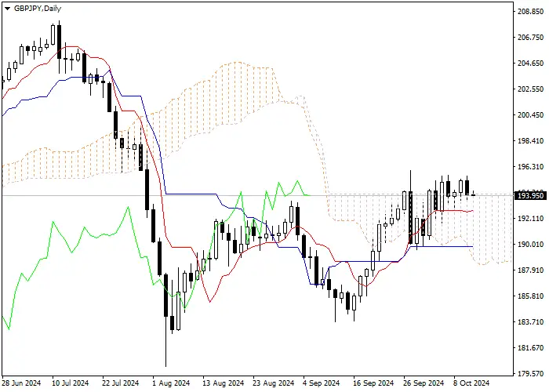
Task: Click the 202.550 price level
Action: coord(530,89)
